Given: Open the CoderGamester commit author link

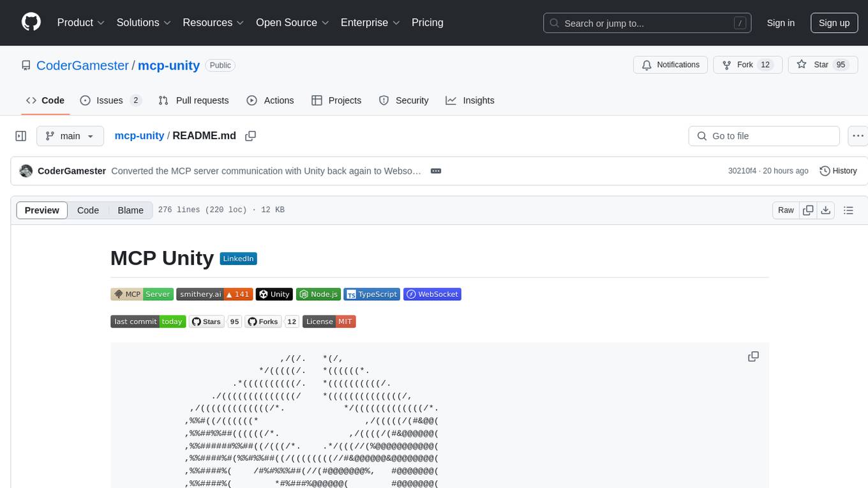Looking at the screenshot, I should 71,171.
